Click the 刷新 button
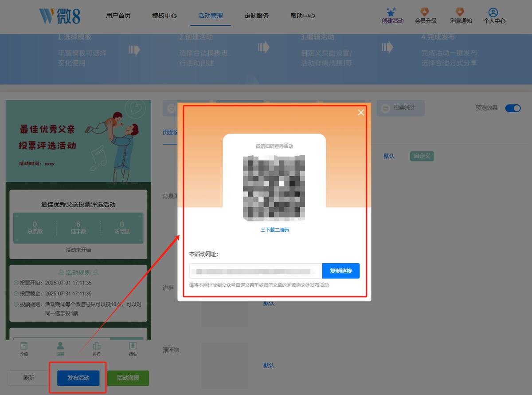 29,378
